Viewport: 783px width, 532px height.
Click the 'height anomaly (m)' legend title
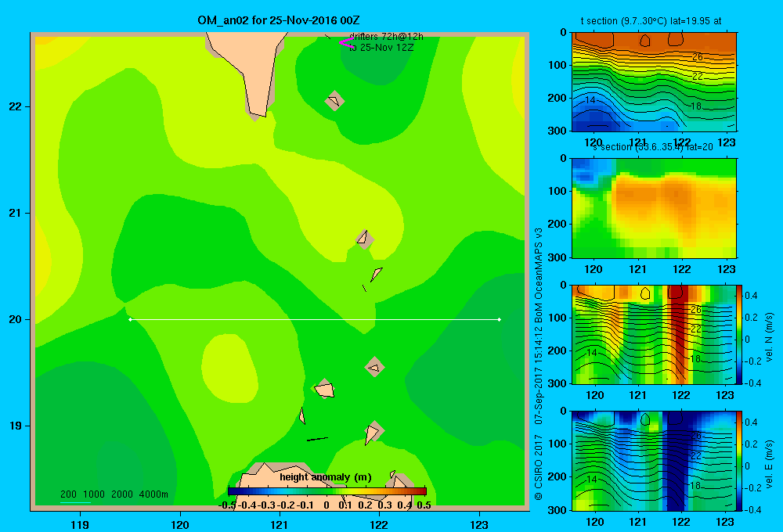(326, 477)
